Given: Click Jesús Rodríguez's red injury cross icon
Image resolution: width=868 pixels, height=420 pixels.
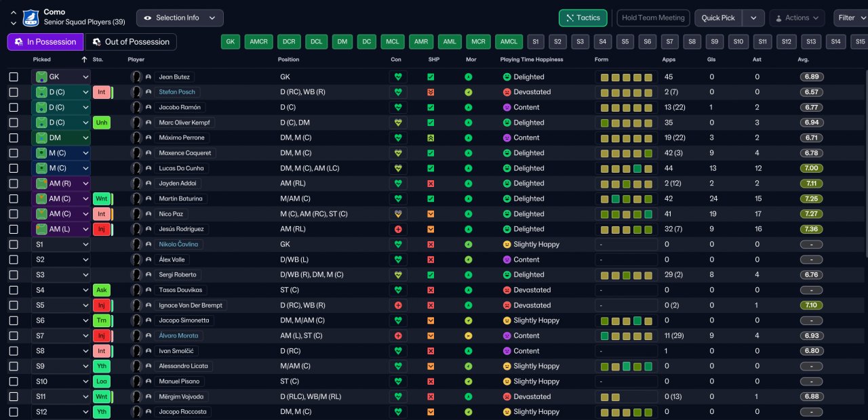Looking at the screenshot, I should [398, 230].
